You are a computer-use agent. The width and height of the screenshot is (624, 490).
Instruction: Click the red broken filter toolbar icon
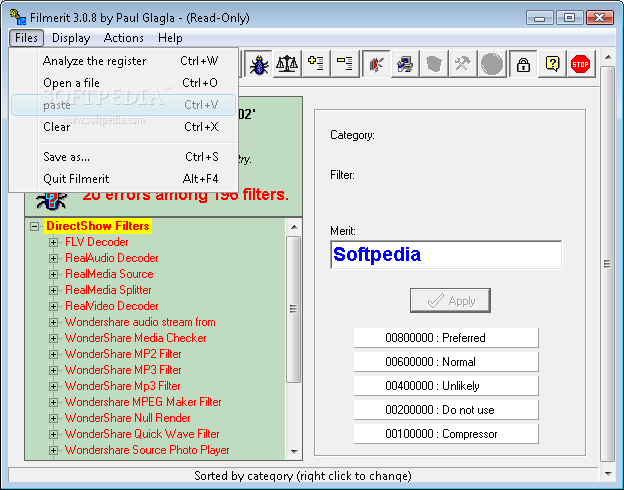click(x=376, y=64)
